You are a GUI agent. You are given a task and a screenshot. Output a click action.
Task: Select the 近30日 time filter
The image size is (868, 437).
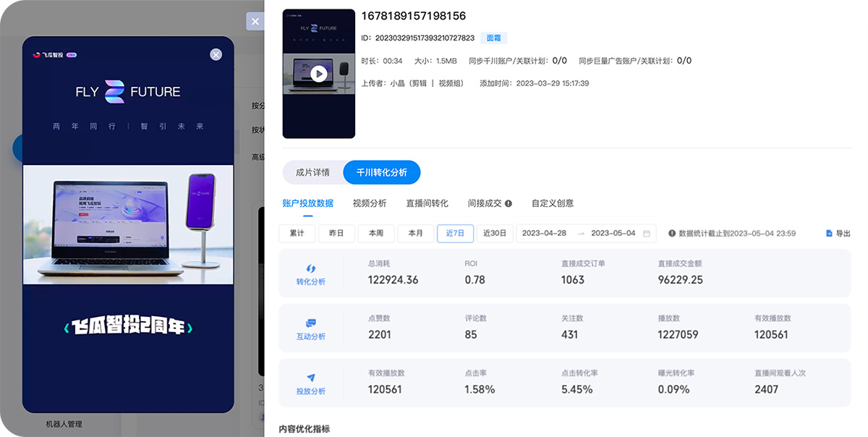(495, 233)
